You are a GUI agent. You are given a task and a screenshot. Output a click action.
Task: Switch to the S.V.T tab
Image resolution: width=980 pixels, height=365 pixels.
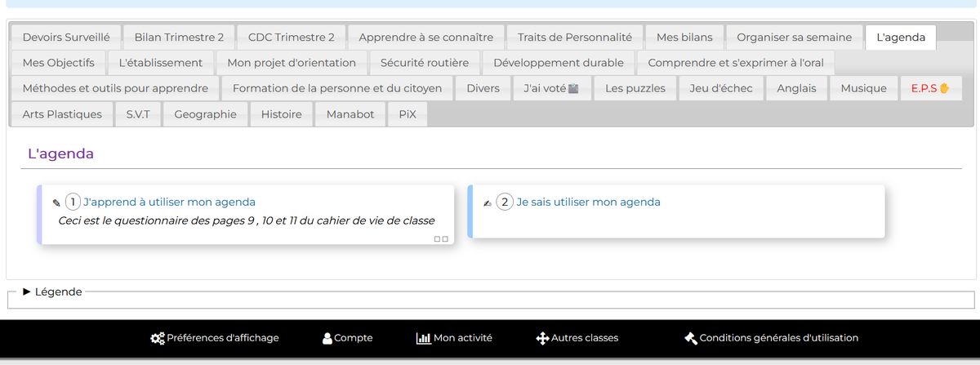point(138,114)
